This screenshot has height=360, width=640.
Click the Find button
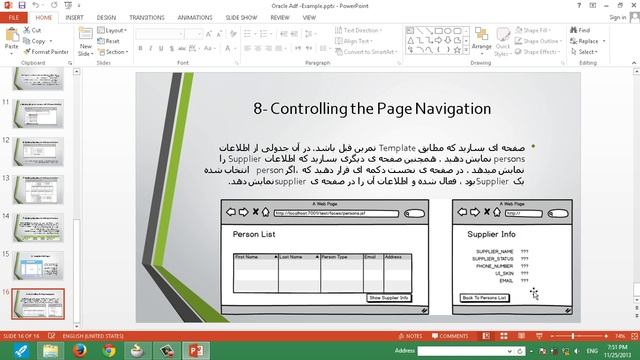pyautogui.click(x=580, y=30)
